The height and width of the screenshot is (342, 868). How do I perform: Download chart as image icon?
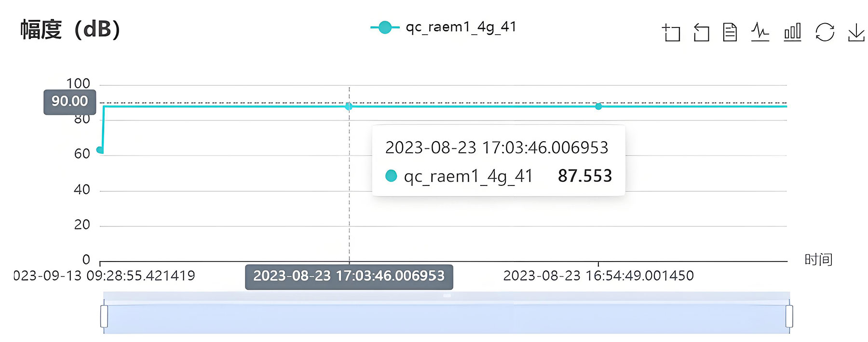(x=856, y=32)
